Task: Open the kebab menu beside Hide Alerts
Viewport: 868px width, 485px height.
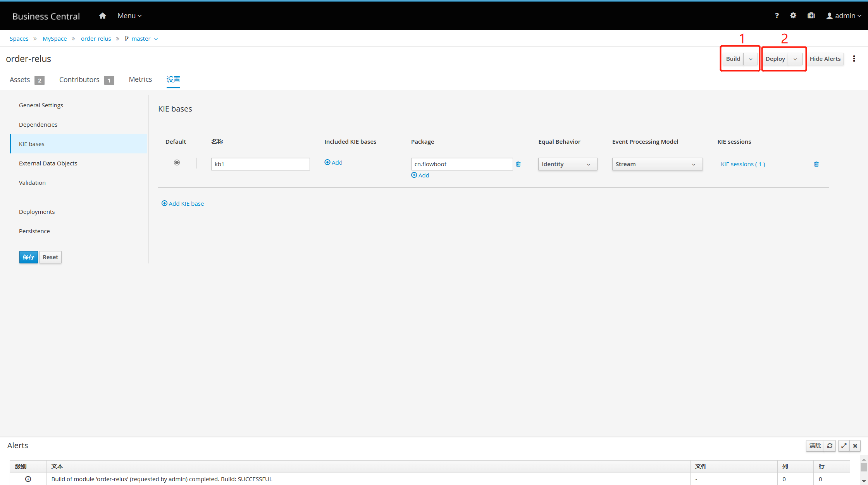Action: coord(854,58)
